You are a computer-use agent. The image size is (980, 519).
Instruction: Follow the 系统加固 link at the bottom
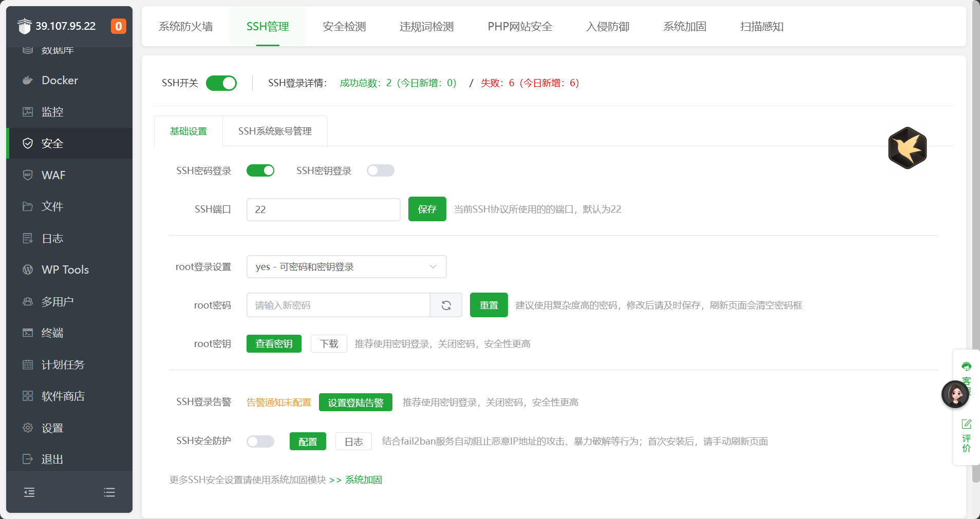pyautogui.click(x=364, y=480)
